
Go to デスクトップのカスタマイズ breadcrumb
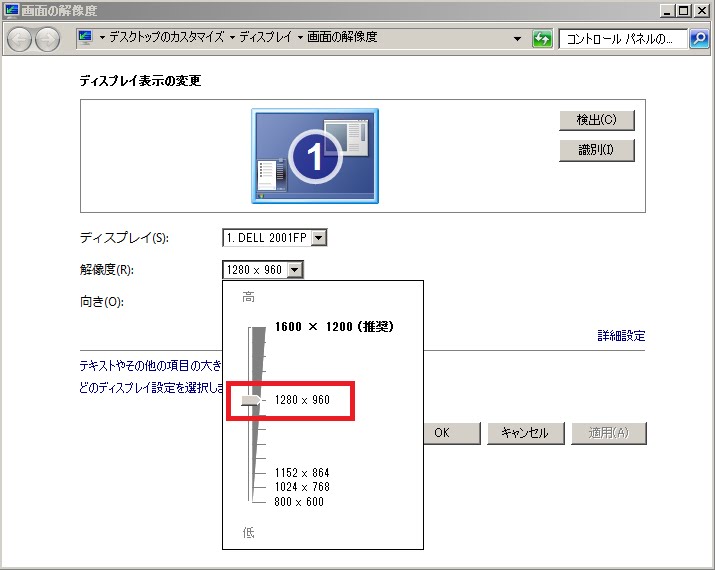(166, 37)
